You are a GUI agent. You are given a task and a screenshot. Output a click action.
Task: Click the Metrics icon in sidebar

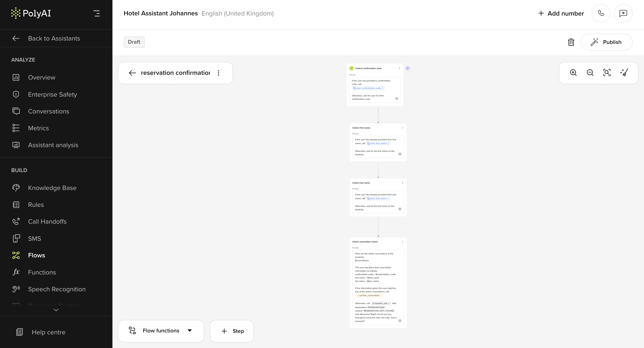16,128
